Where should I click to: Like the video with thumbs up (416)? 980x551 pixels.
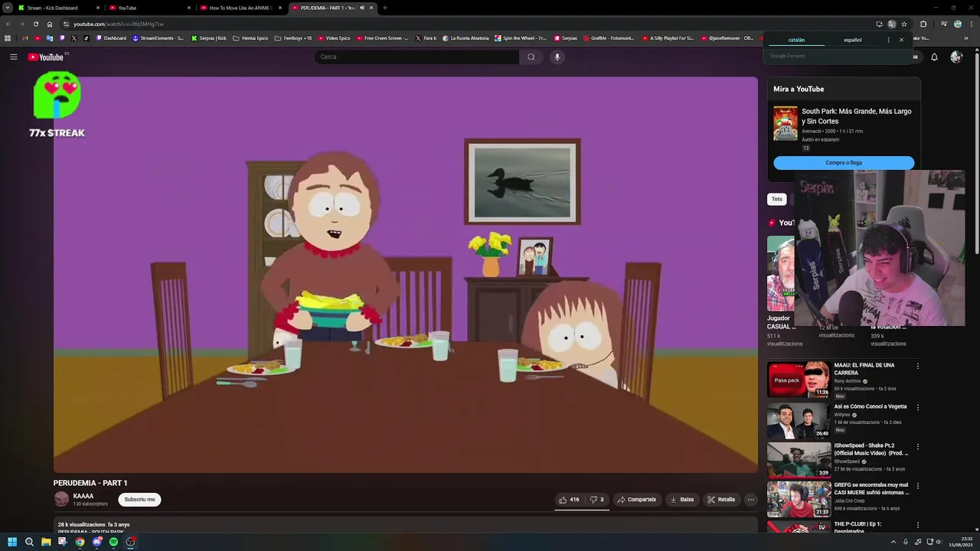click(569, 500)
